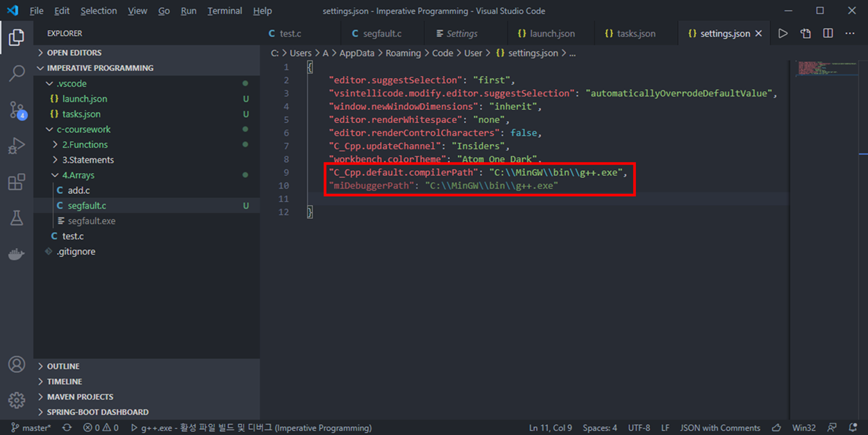Open the Go menu

click(164, 11)
